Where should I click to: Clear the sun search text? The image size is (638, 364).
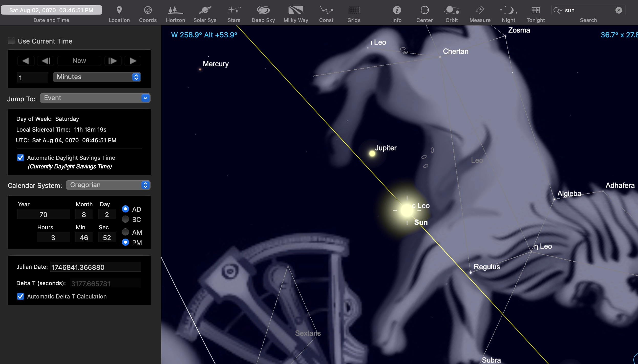click(x=619, y=10)
